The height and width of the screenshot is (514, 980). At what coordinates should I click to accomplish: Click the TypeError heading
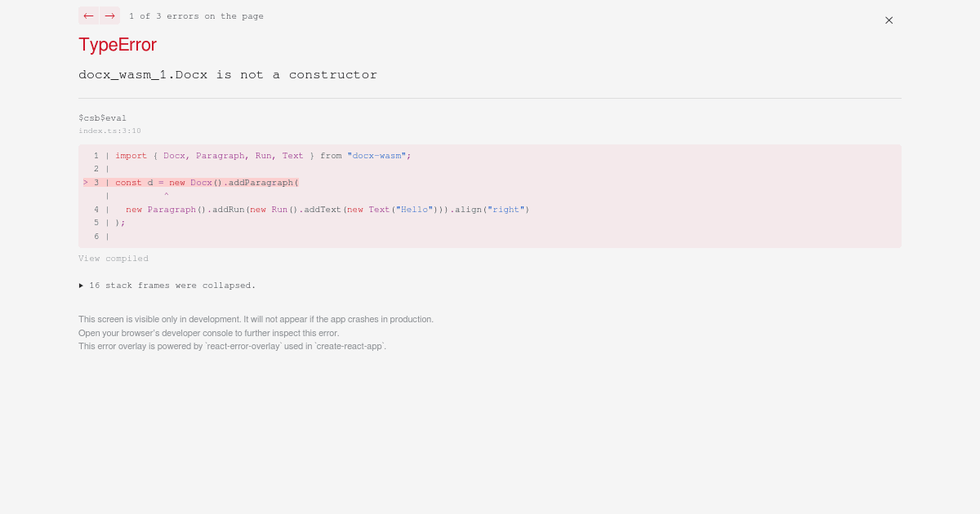tap(117, 45)
